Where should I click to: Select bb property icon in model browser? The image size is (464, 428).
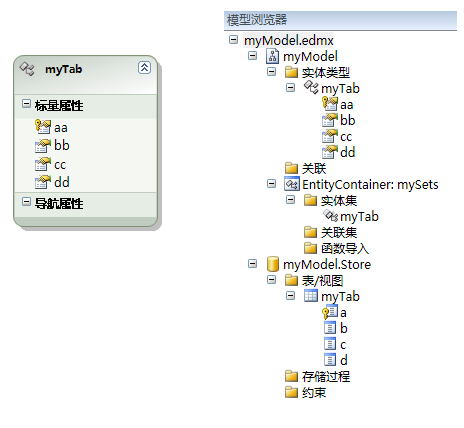(330, 120)
